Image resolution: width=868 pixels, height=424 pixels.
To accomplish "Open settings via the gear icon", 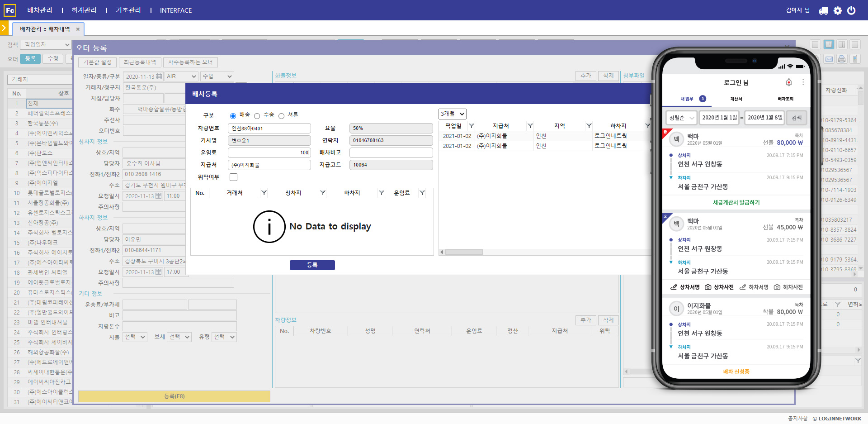I will tap(838, 10).
